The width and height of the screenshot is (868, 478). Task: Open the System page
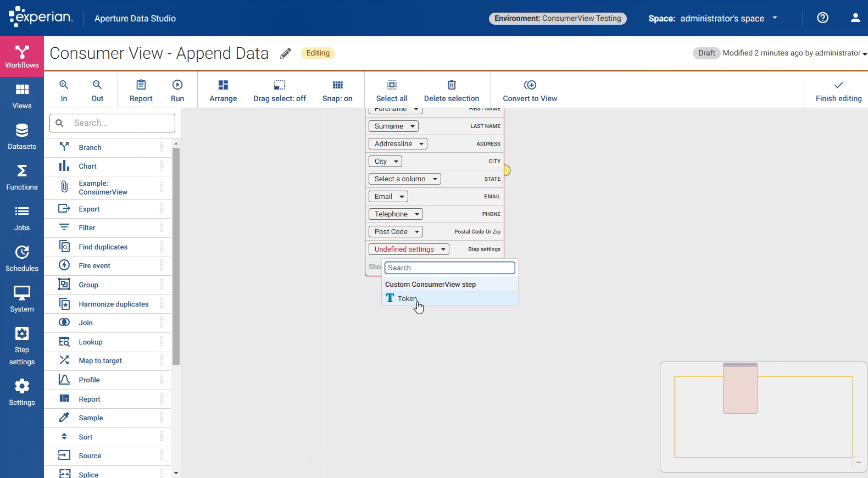point(22,301)
